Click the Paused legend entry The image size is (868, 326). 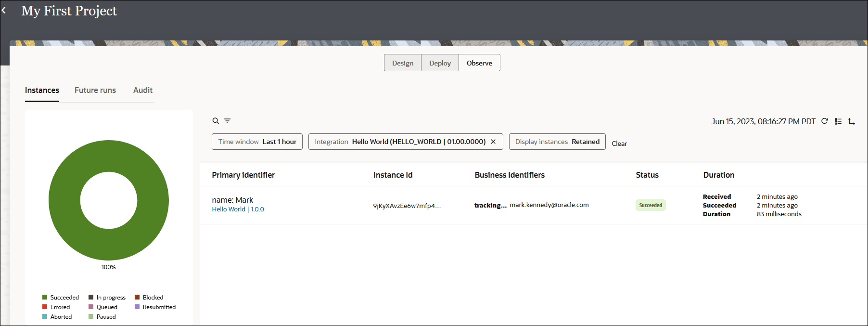pyautogui.click(x=102, y=317)
